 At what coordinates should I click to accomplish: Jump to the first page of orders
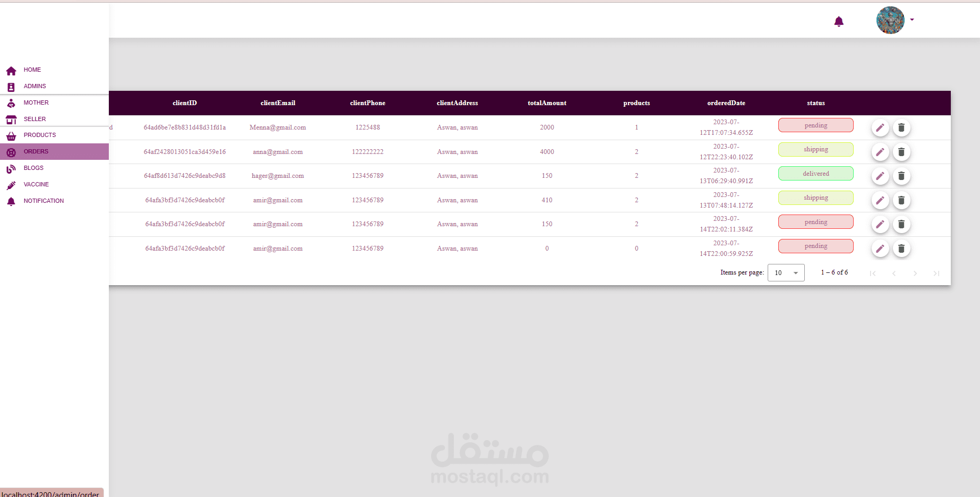click(873, 273)
